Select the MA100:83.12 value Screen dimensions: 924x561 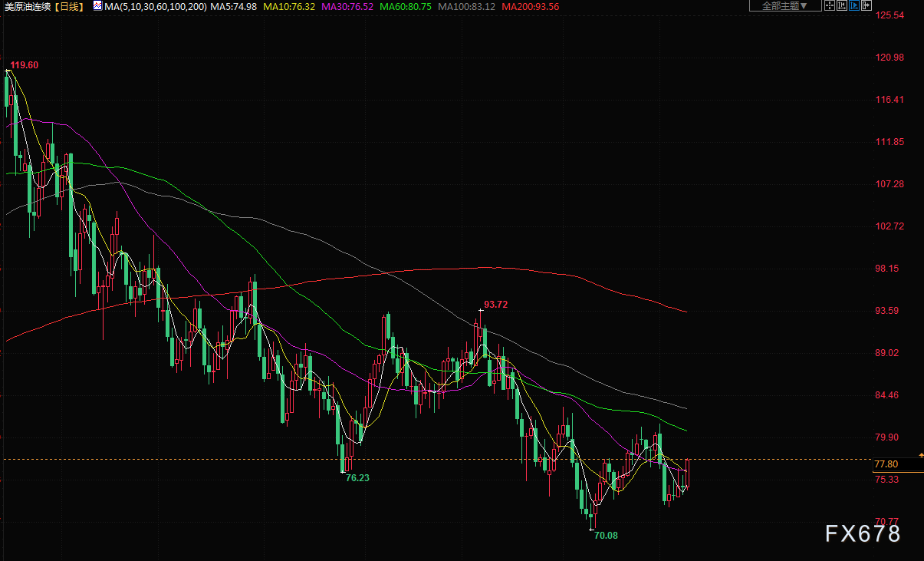click(x=466, y=6)
